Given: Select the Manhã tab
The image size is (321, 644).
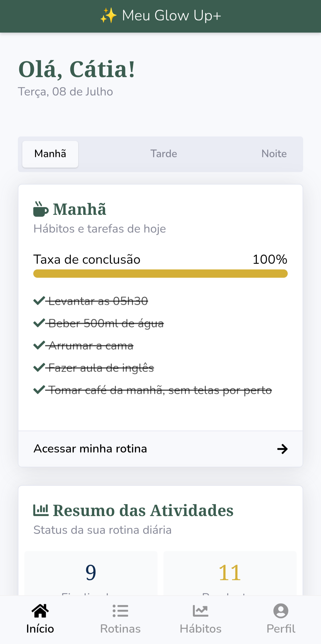Looking at the screenshot, I should click(50, 154).
